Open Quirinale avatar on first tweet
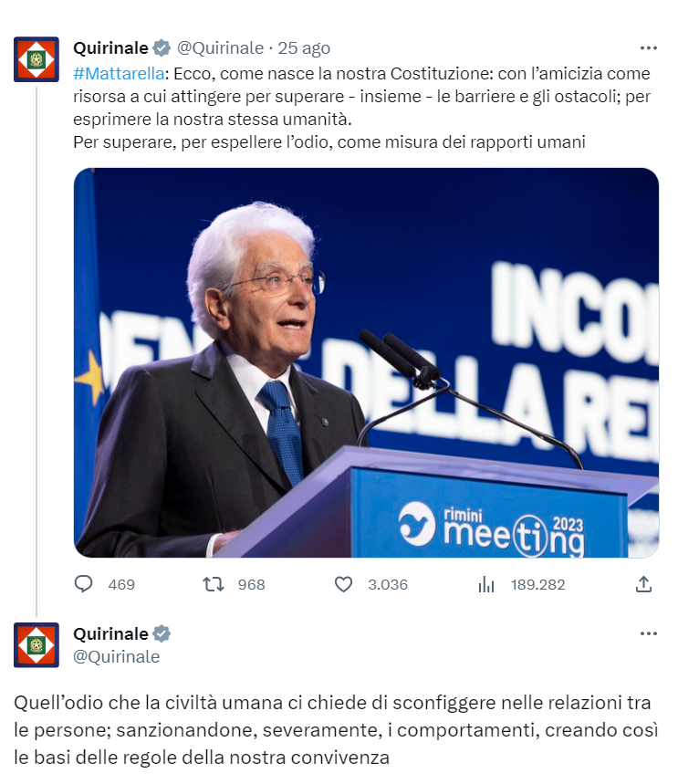The width and height of the screenshot is (678, 784). click(37, 59)
